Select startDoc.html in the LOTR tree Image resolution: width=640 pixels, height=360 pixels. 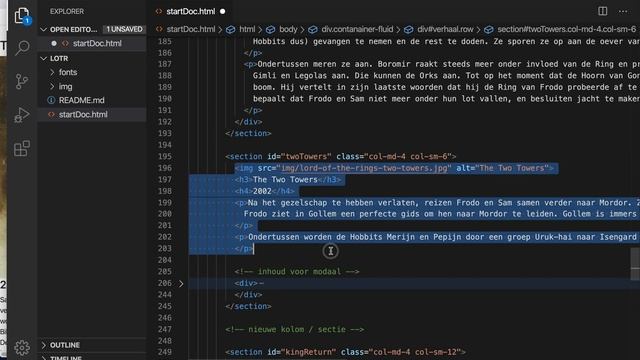pos(83,115)
